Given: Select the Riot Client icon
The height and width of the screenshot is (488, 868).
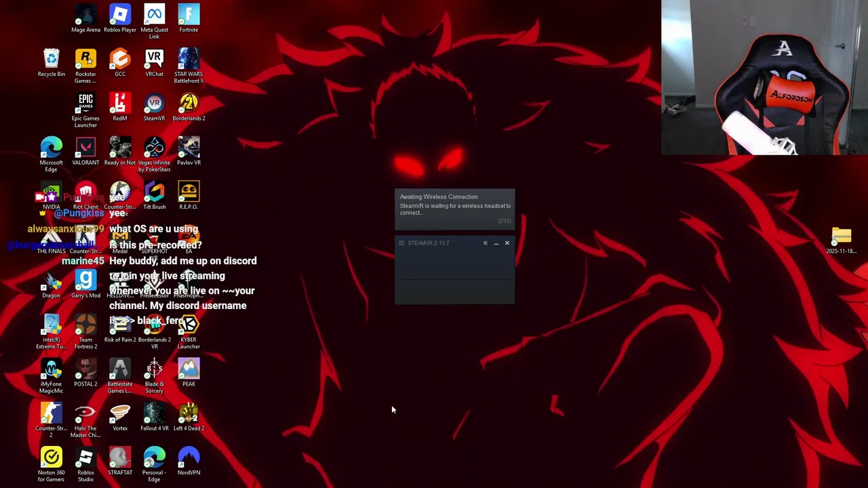Looking at the screenshot, I should (85, 196).
